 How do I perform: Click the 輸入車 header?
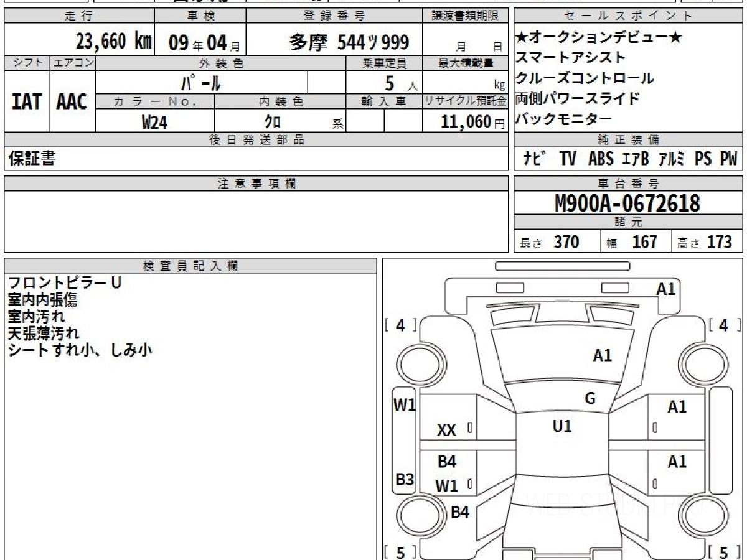[x=385, y=101]
